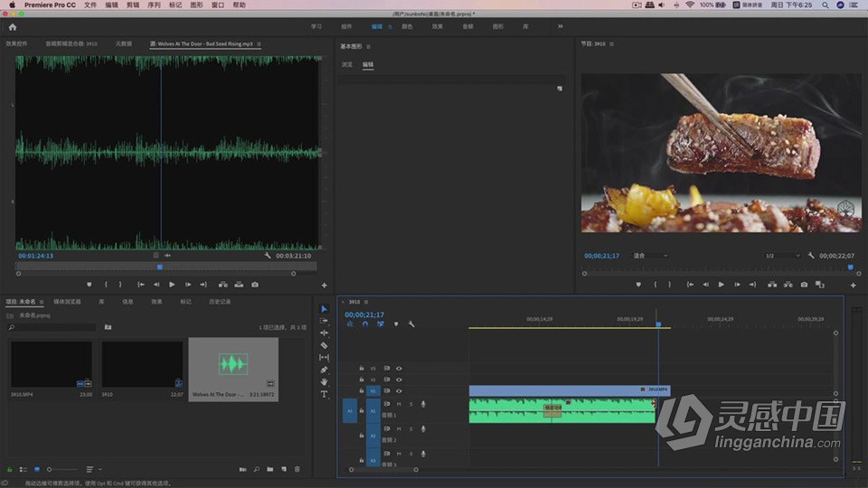The height and width of the screenshot is (488, 868).
Task: Open Source panel tab menu
Action: [x=259, y=43]
